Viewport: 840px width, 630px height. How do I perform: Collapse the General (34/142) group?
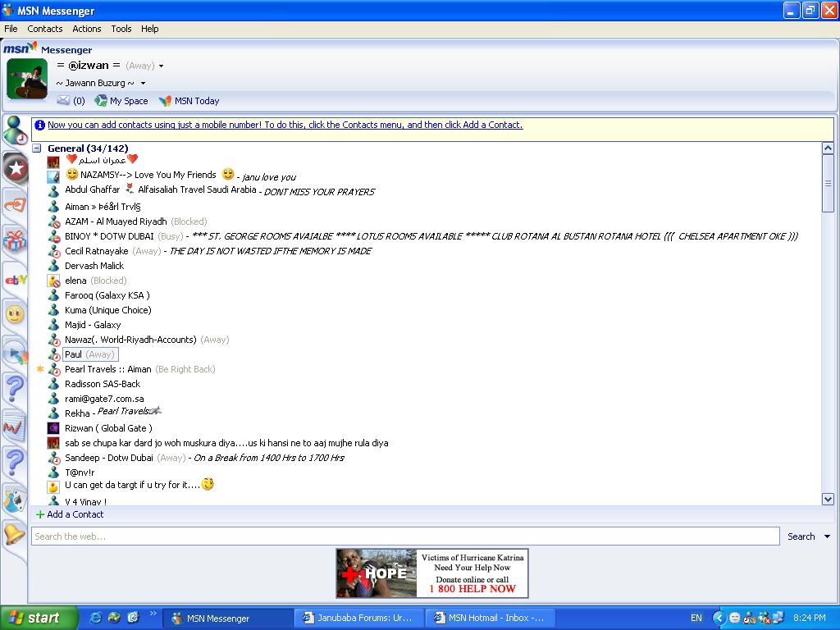pyautogui.click(x=37, y=148)
